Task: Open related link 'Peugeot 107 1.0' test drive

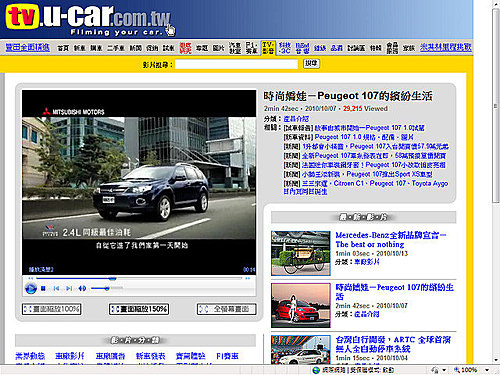Action: click(x=369, y=128)
